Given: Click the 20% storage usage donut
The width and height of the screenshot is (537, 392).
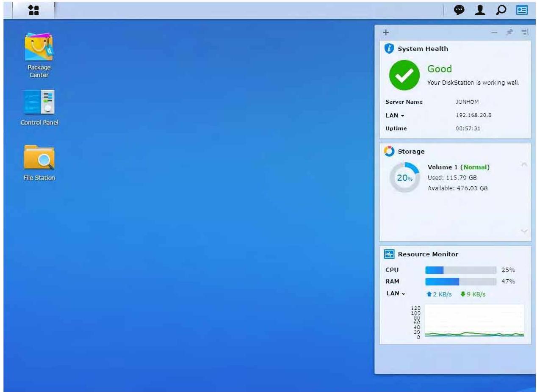Looking at the screenshot, I should click(x=404, y=178).
